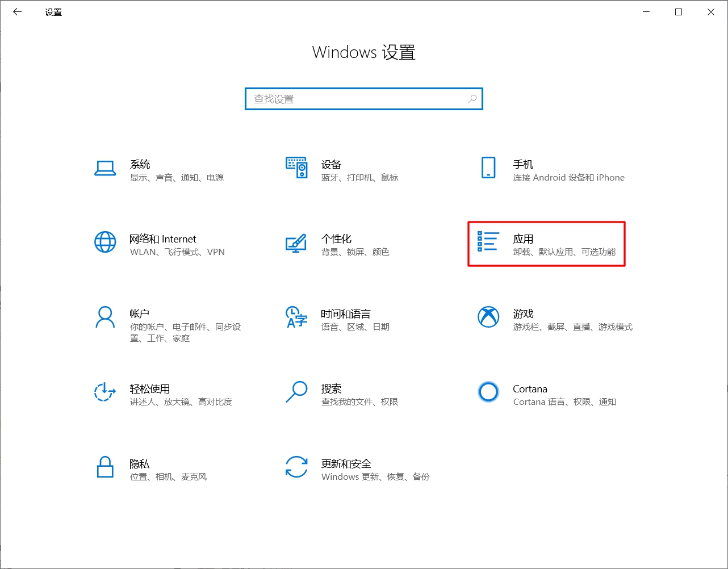Click the 查找设置 search field
Image resolution: width=728 pixels, height=569 pixels.
364,99
